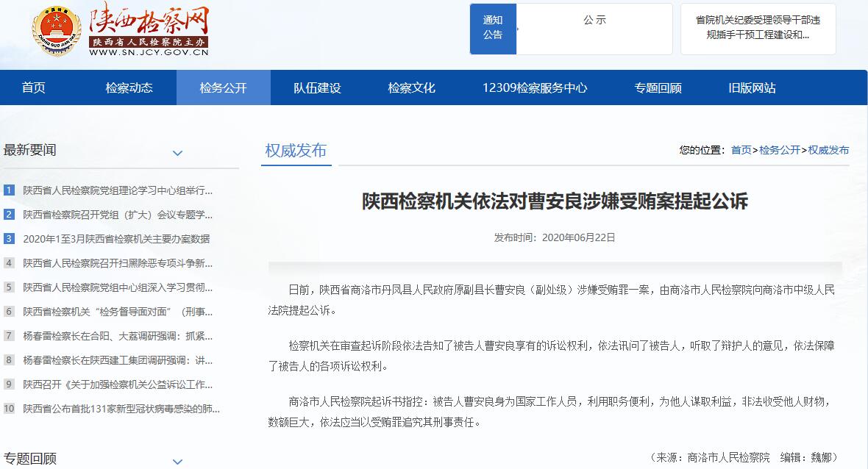
Task: Open the 省院机关纪委 notice card
Action: [758, 28]
